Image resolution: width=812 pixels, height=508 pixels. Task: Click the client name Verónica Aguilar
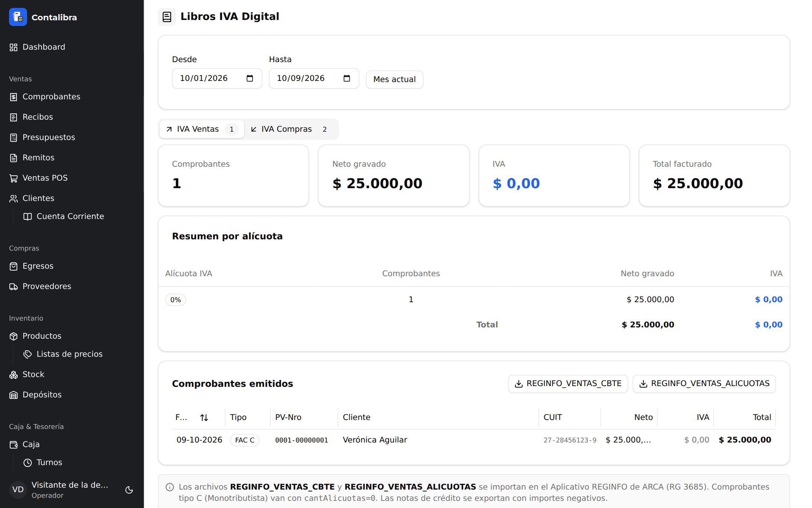pos(375,440)
